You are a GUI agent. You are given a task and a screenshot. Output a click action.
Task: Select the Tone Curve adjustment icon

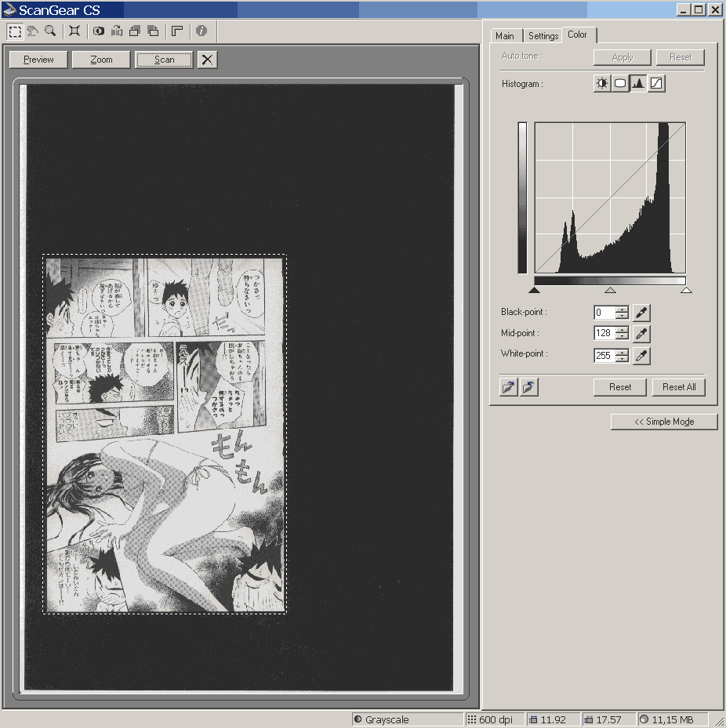click(656, 84)
